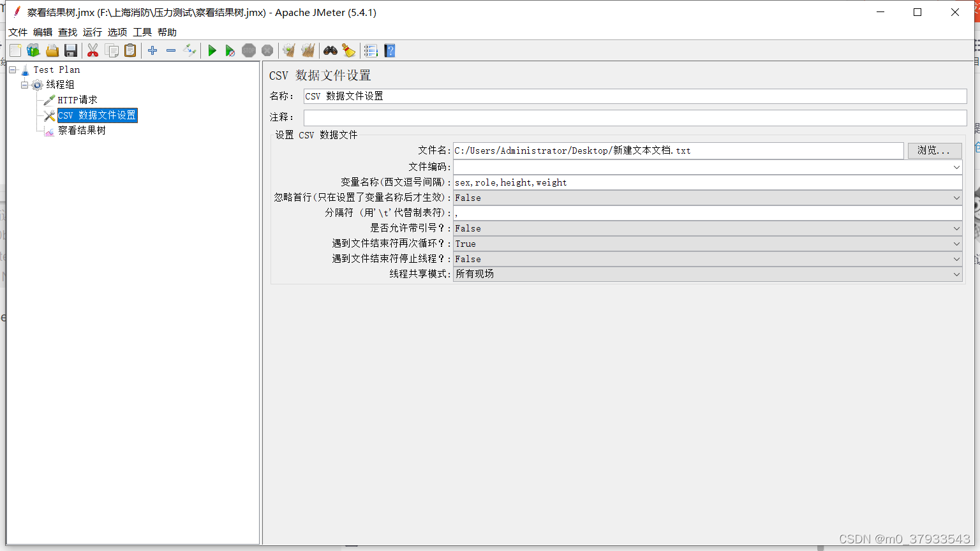Open the 是否允许带引号 dropdown

pyautogui.click(x=708, y=228)
